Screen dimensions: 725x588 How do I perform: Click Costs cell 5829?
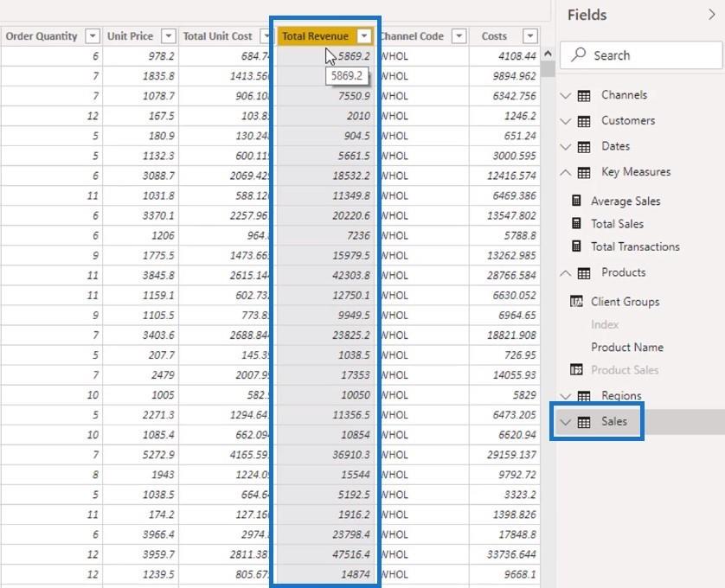pos(504,395)
